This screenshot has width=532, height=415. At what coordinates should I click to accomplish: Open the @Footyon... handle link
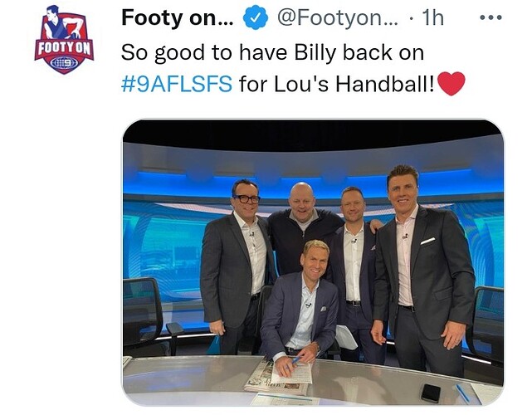[337, 17]
